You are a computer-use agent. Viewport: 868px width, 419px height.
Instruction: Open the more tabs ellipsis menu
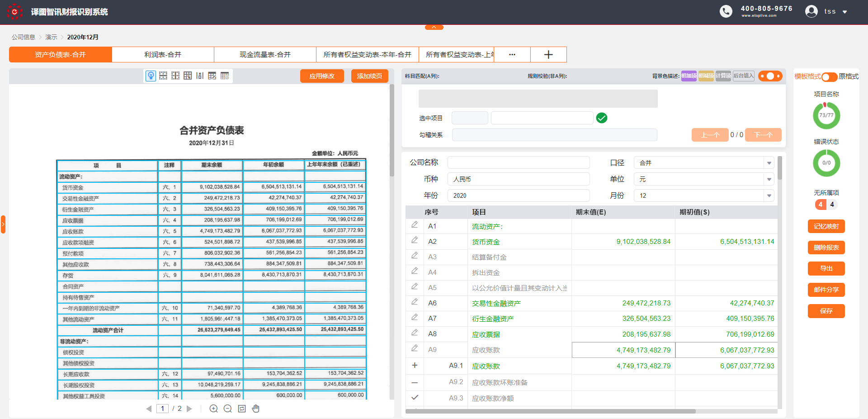(x=512, y=55)
